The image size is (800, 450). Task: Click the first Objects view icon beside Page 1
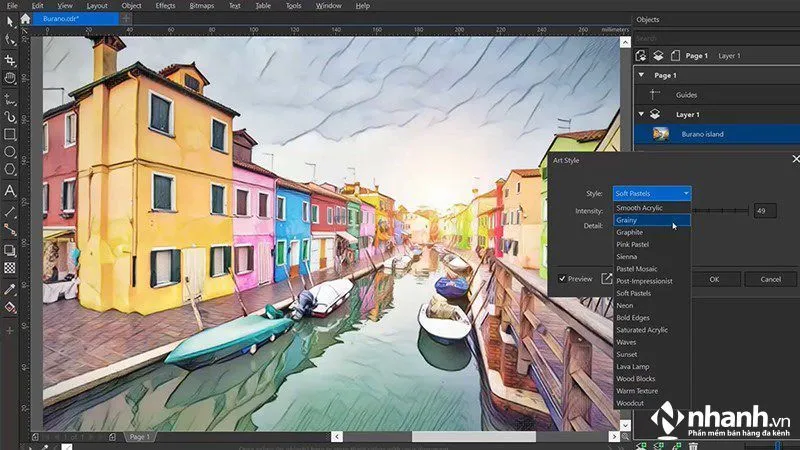[x=641, y=55]
